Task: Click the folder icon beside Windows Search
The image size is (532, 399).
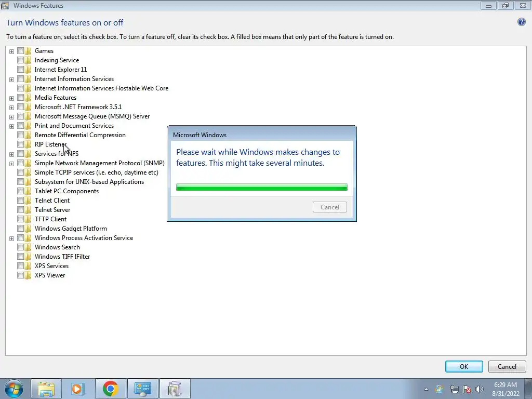Action: pyautogui.click(x=28, y=247)
